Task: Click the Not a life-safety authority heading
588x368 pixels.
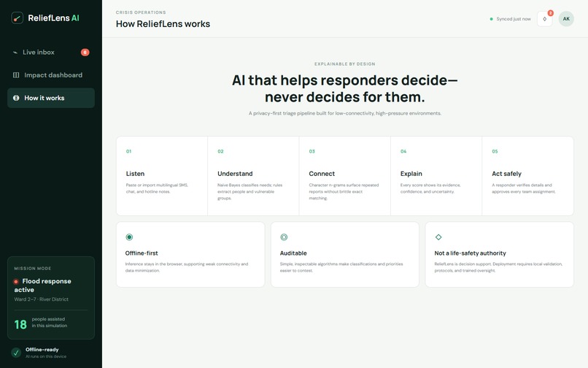Action: [471, 253]
